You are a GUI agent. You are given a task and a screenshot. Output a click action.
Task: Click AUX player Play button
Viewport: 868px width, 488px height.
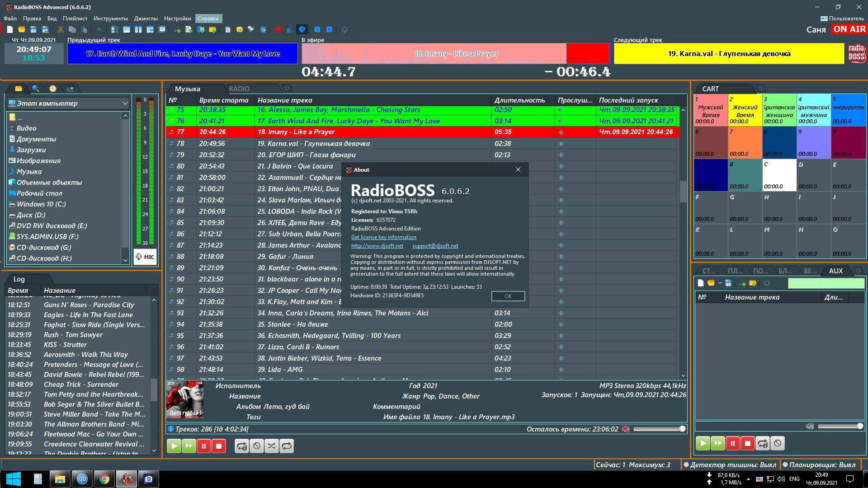click(703, 444)
